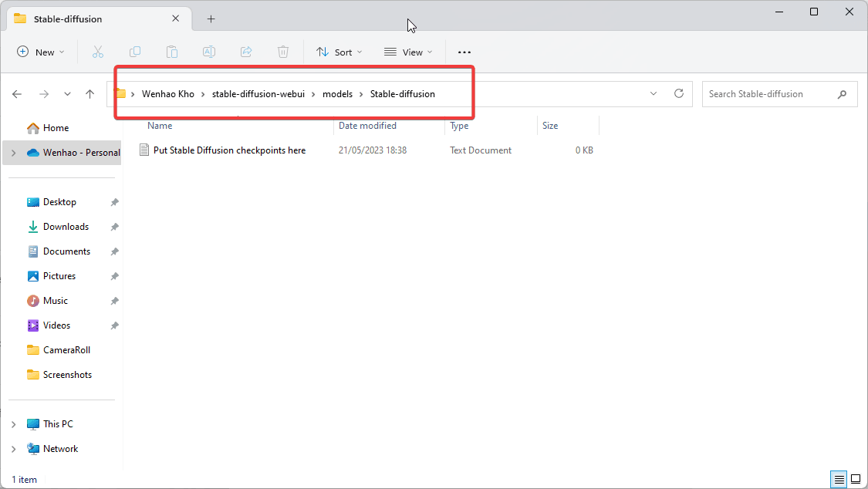The image size is (868, 489).
Task: Switch to large thumbnails view
Action: (x=856, y=479)
